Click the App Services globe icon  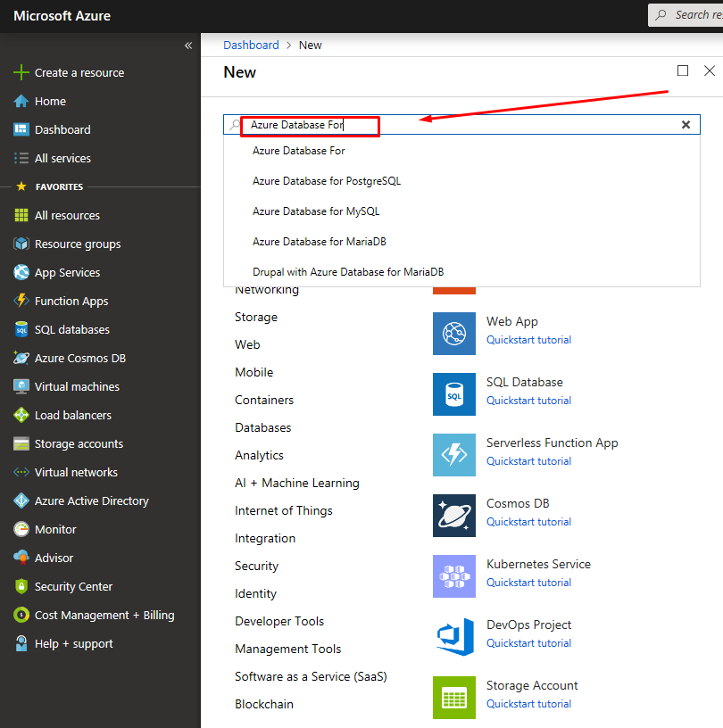(21, 272)
